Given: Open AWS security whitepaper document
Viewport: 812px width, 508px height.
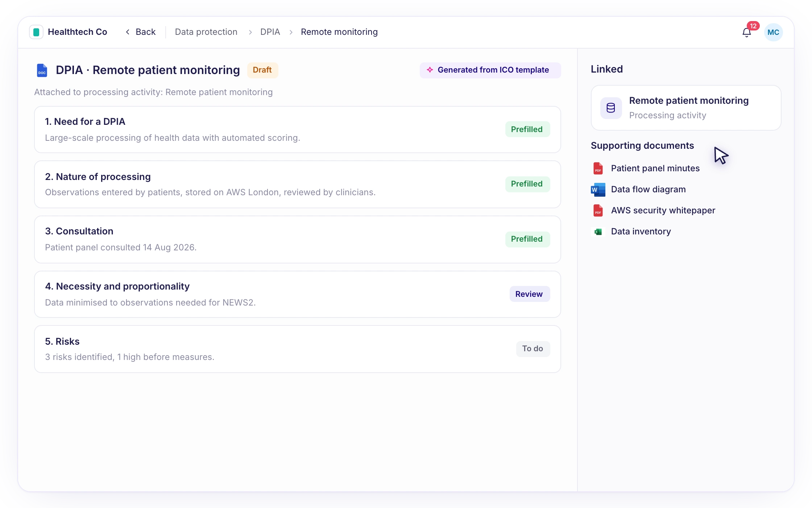Looking at the screenshot, I should point(663,210).
